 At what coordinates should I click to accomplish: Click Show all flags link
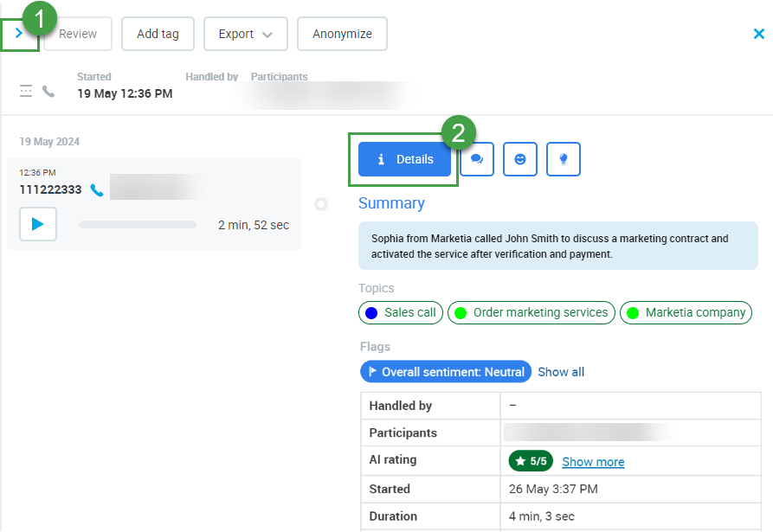pos(561,372)
